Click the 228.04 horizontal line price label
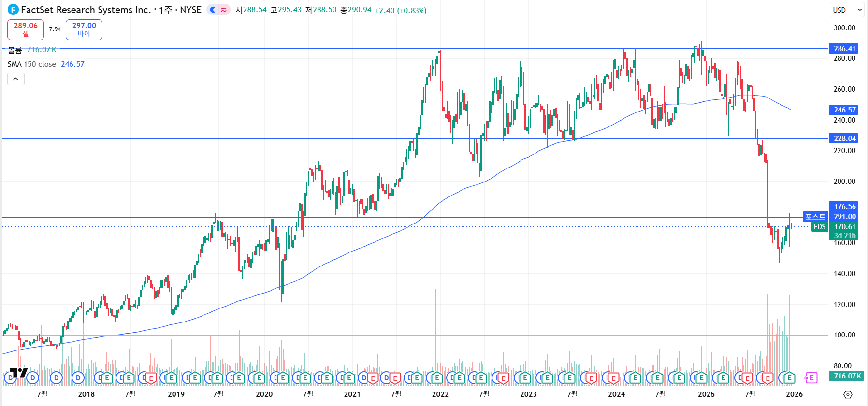Image resolution: width=868 pixels, height=406 pixels. (x=844, y=138)
